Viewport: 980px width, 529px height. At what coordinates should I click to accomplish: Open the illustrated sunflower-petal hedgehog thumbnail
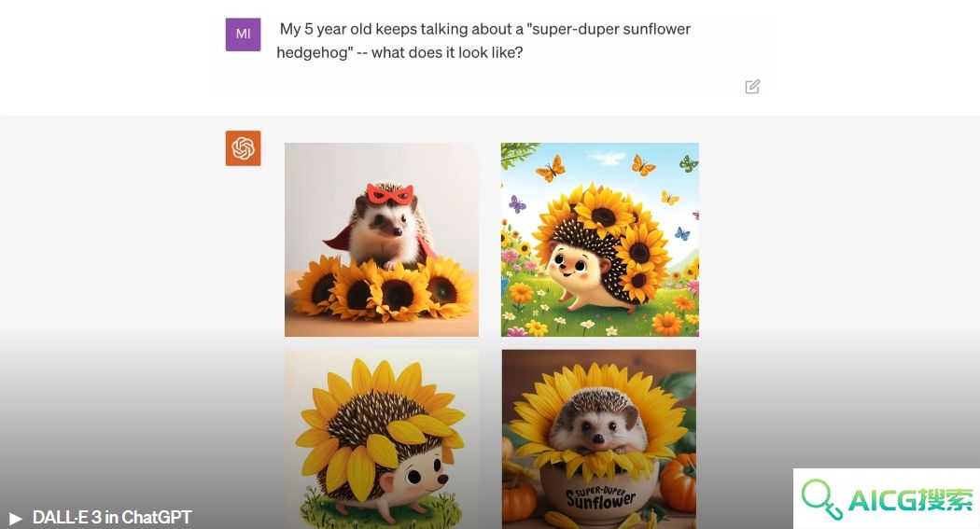[382, 439]
